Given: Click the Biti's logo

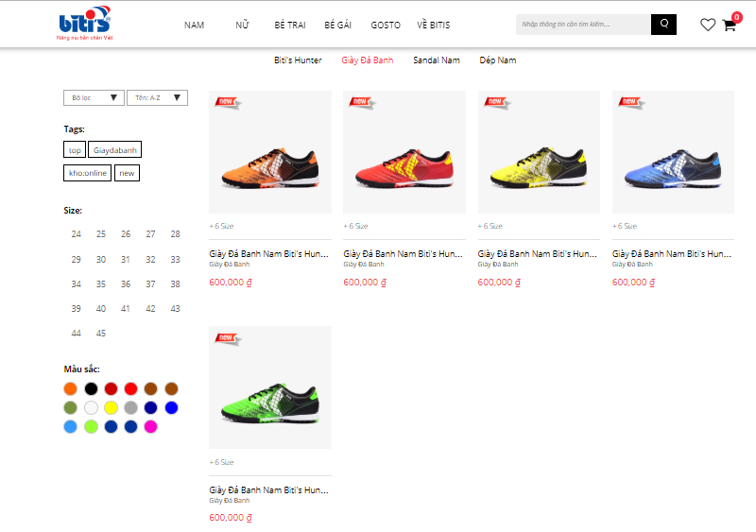Looking at the screenshot, I should coord(85,24).
